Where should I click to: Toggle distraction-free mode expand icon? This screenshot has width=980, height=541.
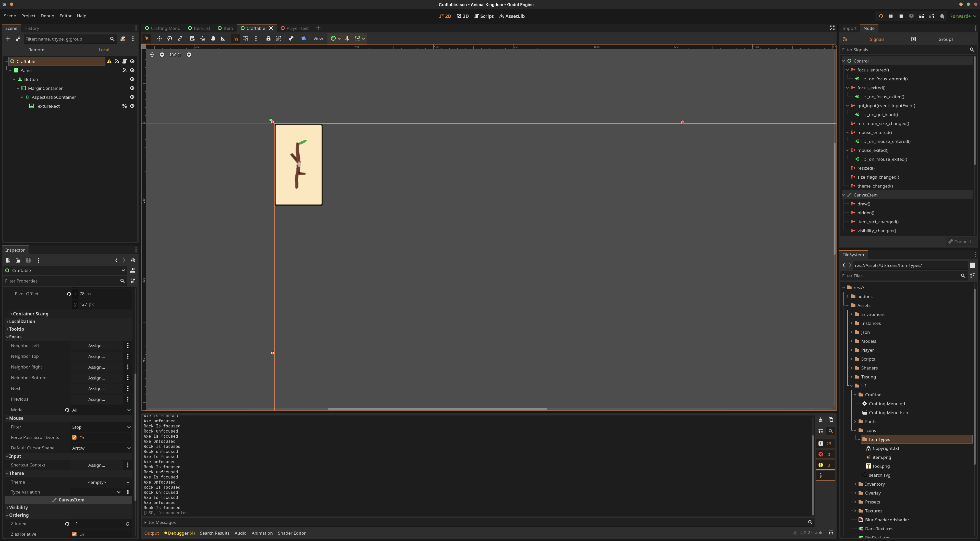832,28
